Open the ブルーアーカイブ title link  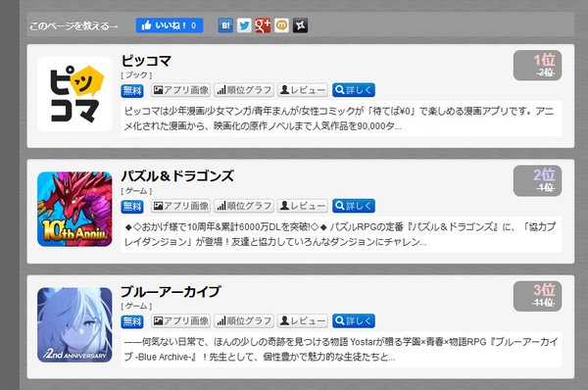coord(171,291)
